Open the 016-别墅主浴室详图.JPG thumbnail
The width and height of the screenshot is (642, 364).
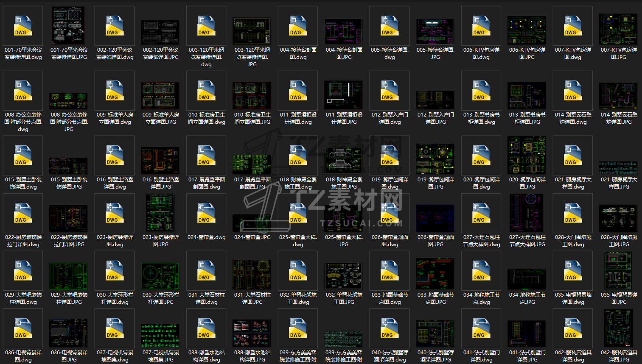coord(160,161)
